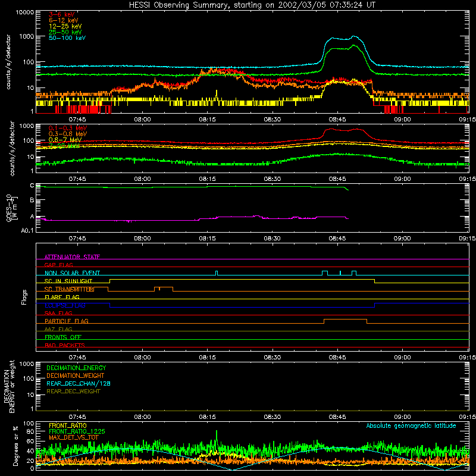Click the DECIMATION_WEIGHT legend label
This screenshot has width=476, height=476.
pyautogui.click(x=76, y=375)
